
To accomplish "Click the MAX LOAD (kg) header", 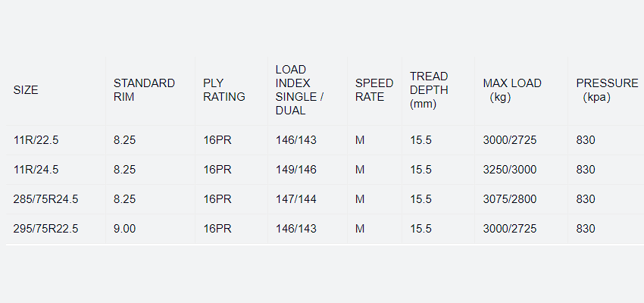I will click(512, 90).
